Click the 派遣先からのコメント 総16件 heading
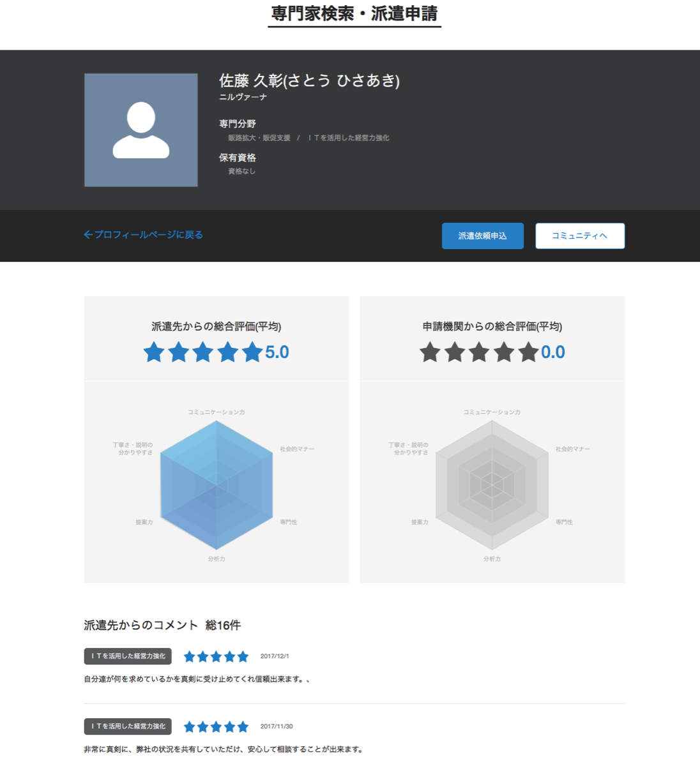This screenshot has height=766, width=700. (x=162, y=626)
